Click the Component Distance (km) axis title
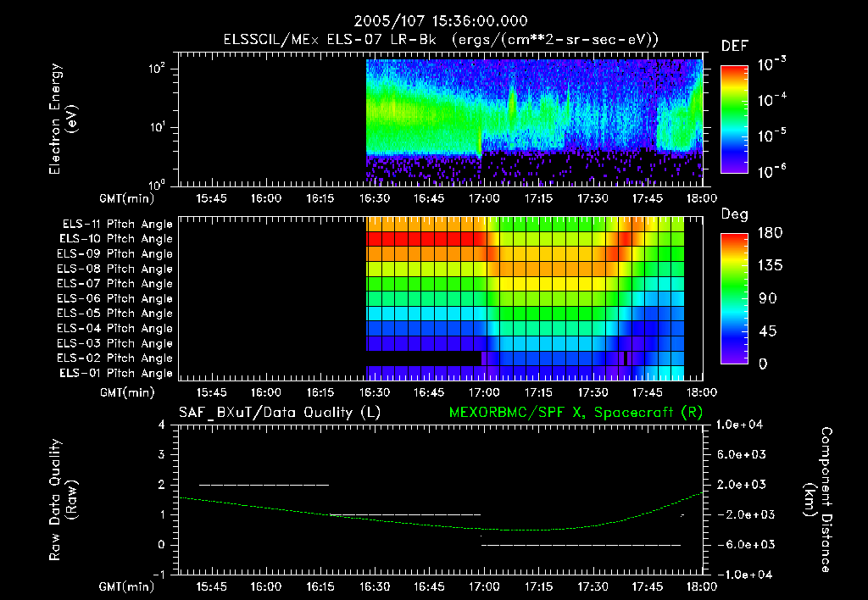The height and width of the screenshot is (600, 868). point(818,500)
